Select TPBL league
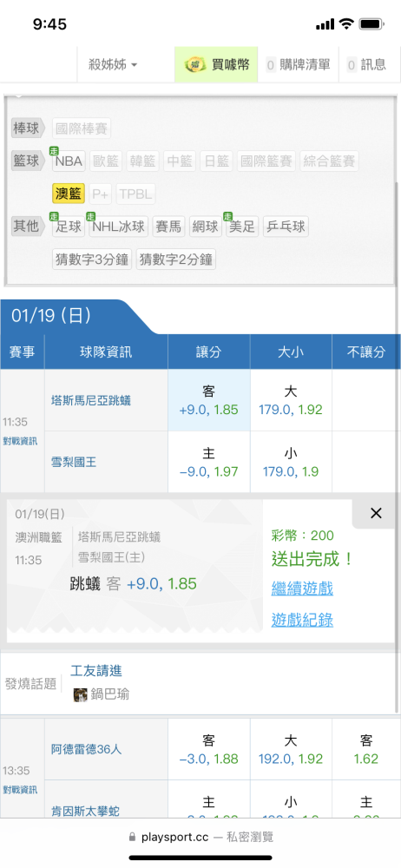Viewport: 401px width, 868px height. coord(135,194)
